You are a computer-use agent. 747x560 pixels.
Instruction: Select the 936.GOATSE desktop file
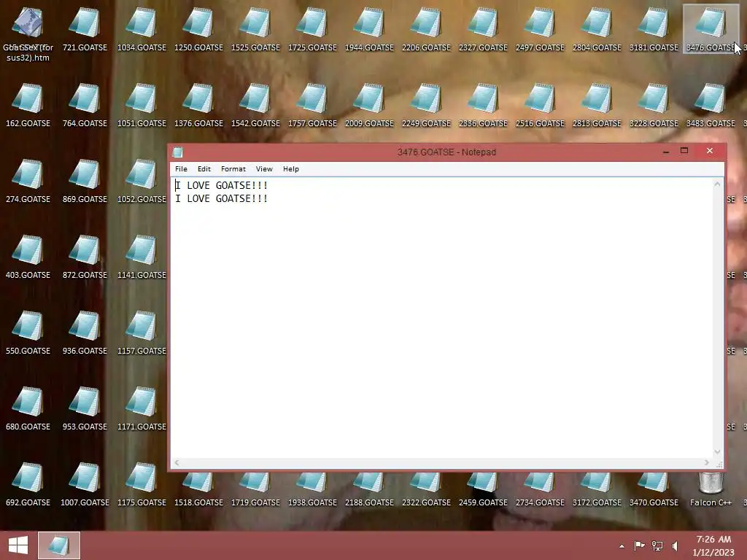[x=85, y=332]
